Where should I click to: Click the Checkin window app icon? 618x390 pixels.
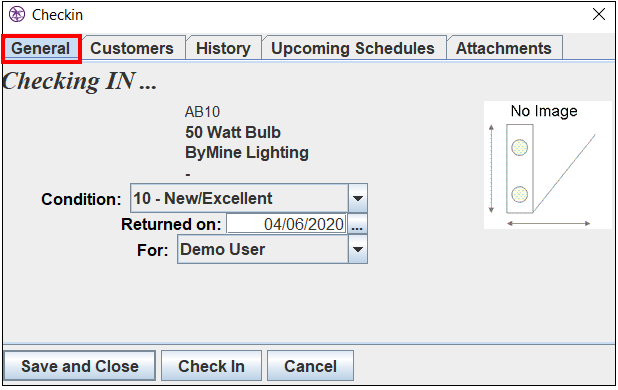17,15
